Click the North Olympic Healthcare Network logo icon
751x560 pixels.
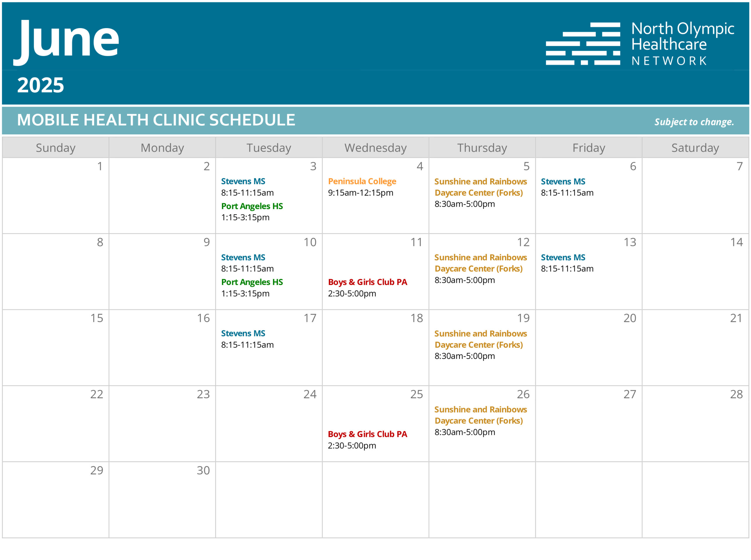click(583, 43)
